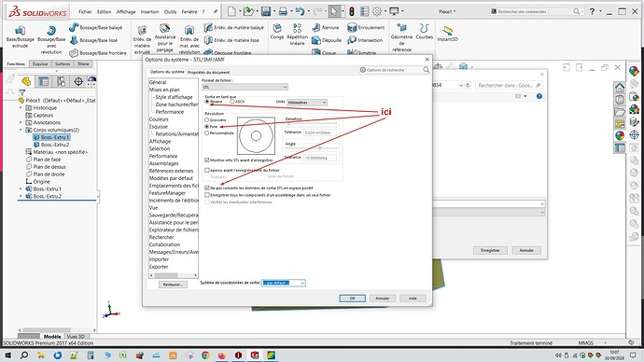Click Enregistrer in the save dialog
Viewport: 644px width, 362px height.
490,250
